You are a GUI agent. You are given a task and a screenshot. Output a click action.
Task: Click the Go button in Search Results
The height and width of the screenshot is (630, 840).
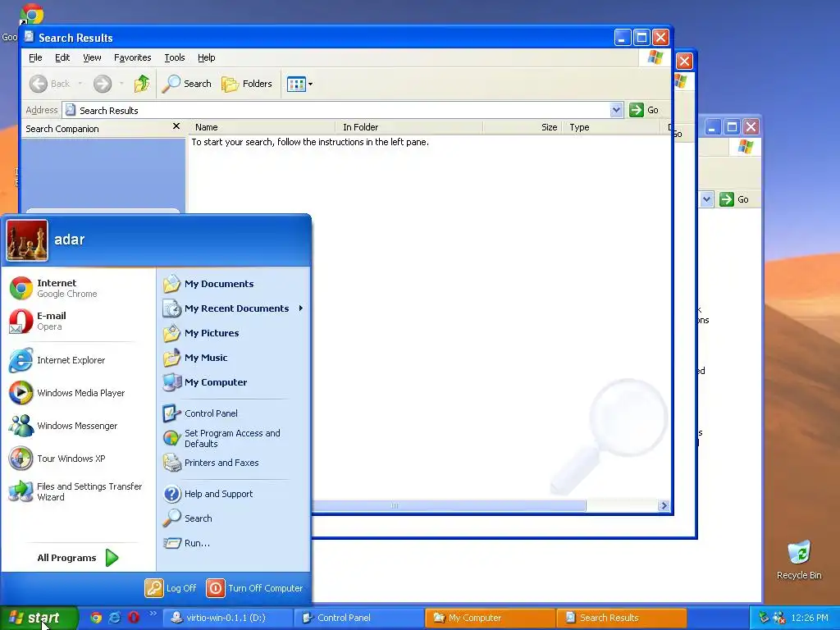pyautogui.click(x=645, y=110)
